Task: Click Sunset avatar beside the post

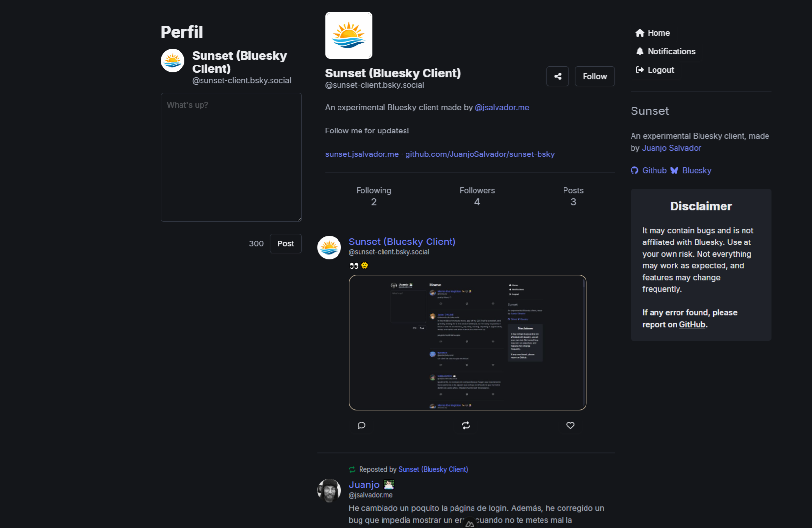Action: (329, 247)
